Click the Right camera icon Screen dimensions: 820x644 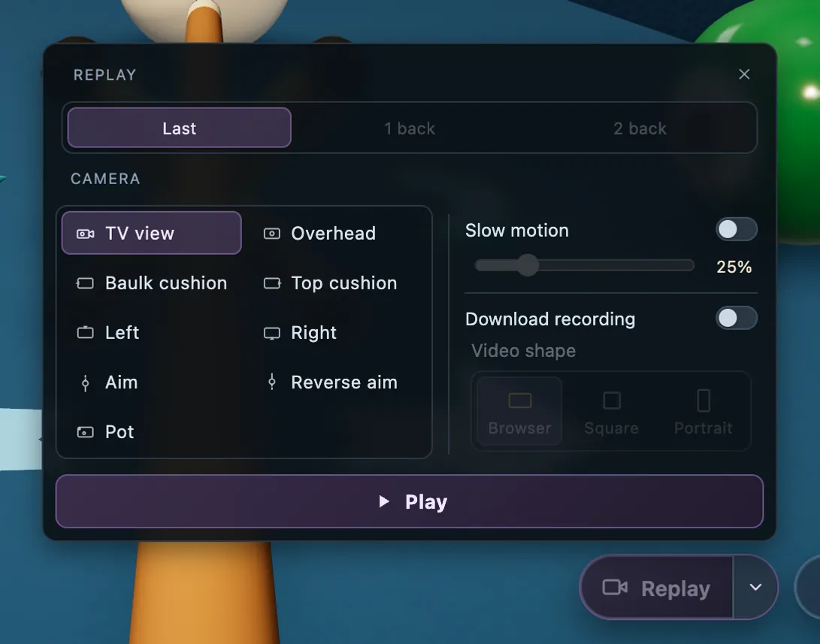pos(272,333)
